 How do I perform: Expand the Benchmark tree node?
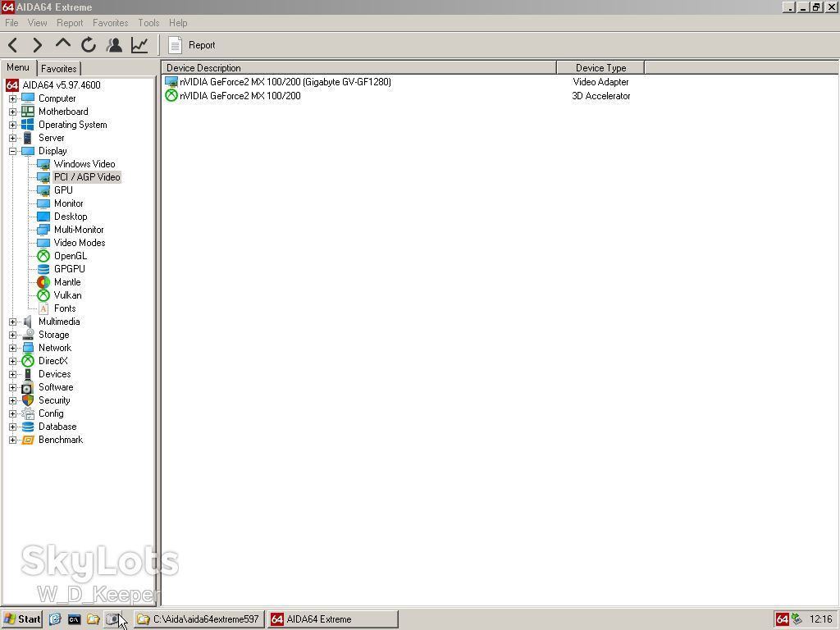13,440
